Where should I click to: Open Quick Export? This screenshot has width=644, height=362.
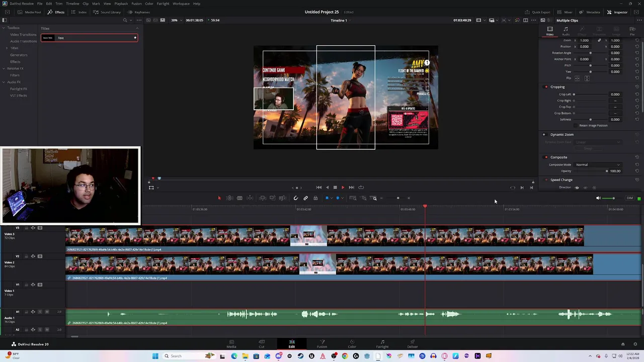pyautogui.click(x=538, y=12)
